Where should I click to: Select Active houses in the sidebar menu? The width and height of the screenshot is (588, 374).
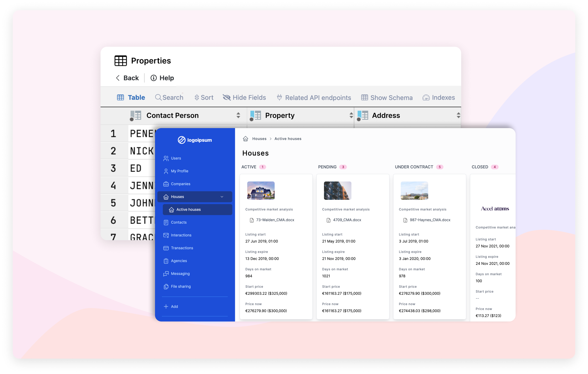click(188, 209)
